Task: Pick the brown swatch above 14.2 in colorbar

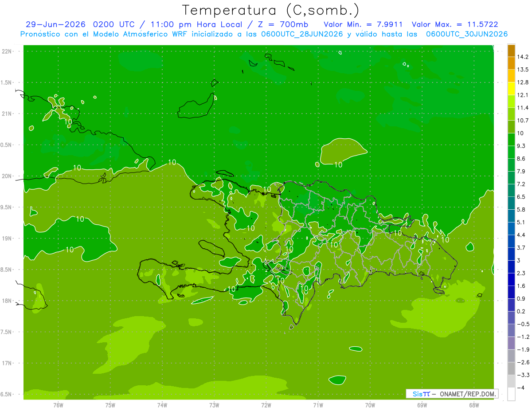Action: click(511, 51)
